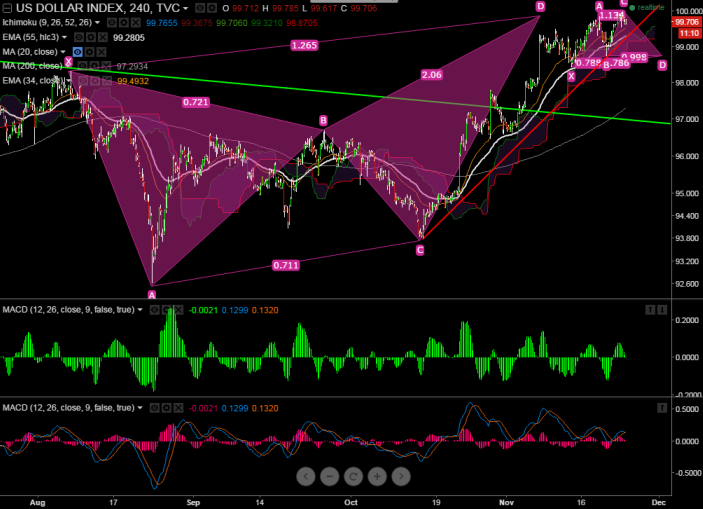Screen dimensions: 703x509
Task: Click the 2.06 harmonic ratio label
Action: tap(431, 75)
